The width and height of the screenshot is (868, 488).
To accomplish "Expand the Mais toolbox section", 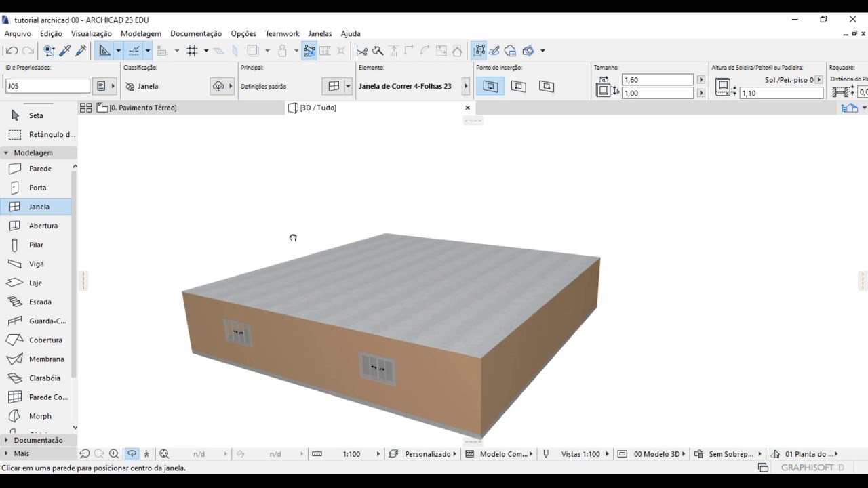I will 38,453.
